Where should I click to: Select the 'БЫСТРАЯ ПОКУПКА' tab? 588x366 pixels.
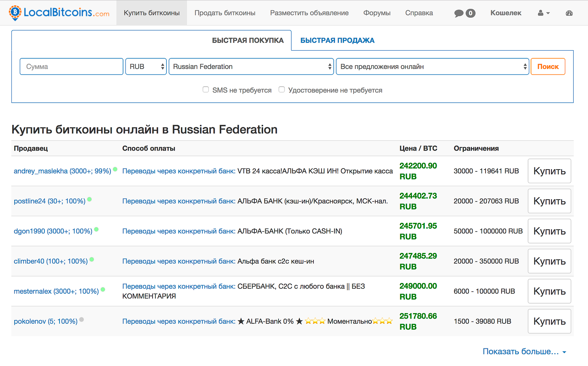[248, 40]
